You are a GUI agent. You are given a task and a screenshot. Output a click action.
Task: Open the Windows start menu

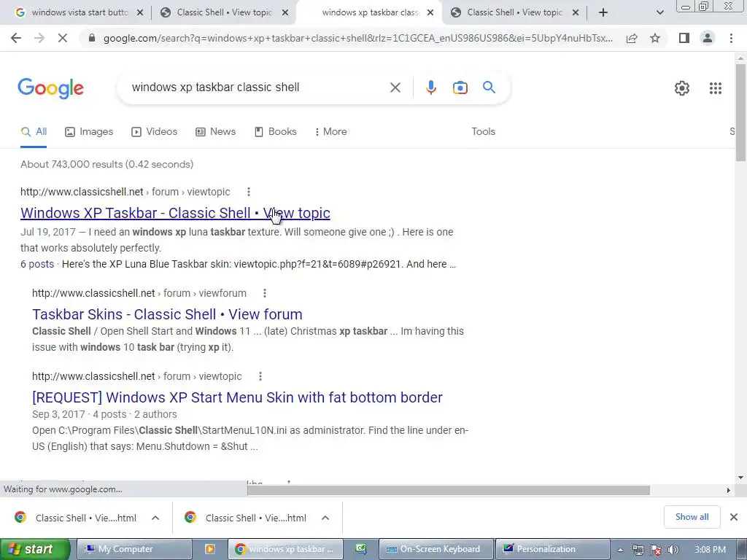coord(35,549)
